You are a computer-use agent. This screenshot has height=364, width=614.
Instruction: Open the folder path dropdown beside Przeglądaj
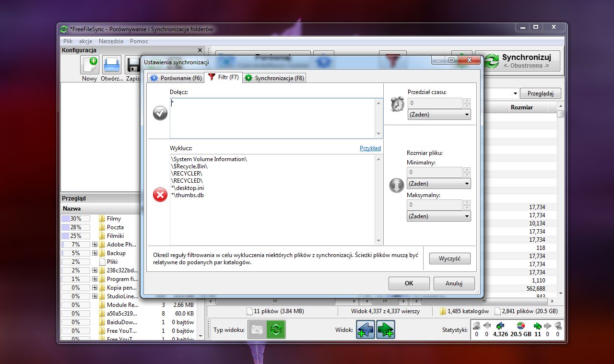[515, 94]
